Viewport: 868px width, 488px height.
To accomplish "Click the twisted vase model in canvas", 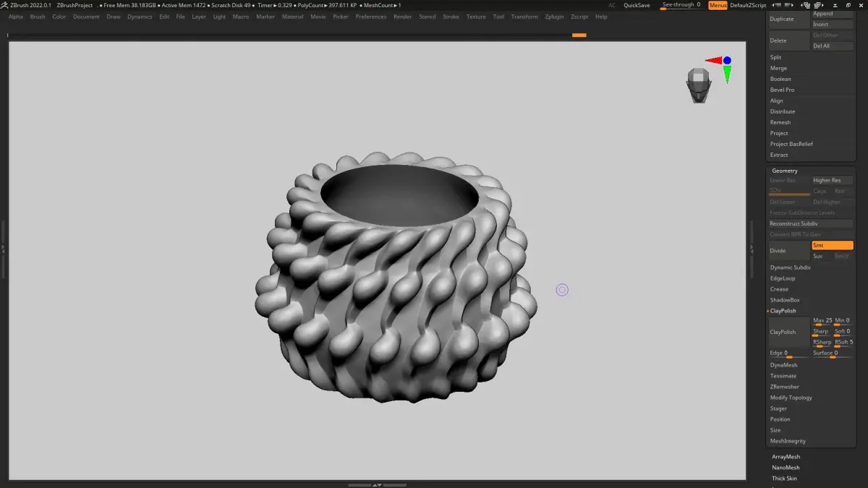I will click(396, 278).
